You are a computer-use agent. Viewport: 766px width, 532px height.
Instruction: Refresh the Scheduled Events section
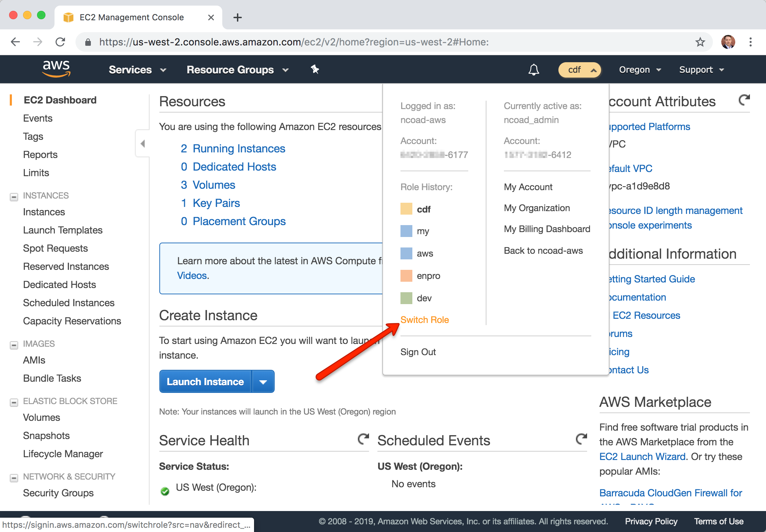tap(581, 439)
